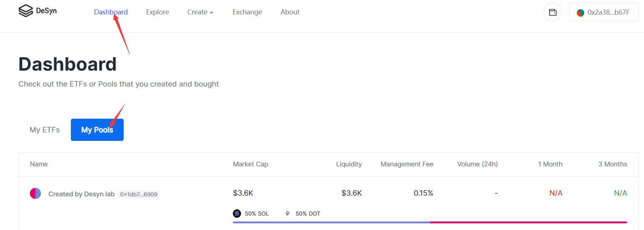Image resolution: width=644 pixels, height=230 pixels.
Task: Expand the Create dropdown menu
Action: (200, 12)
